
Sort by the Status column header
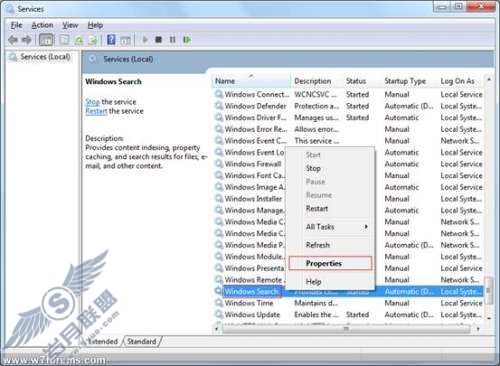pyautogui.click(x=362, y=81)
